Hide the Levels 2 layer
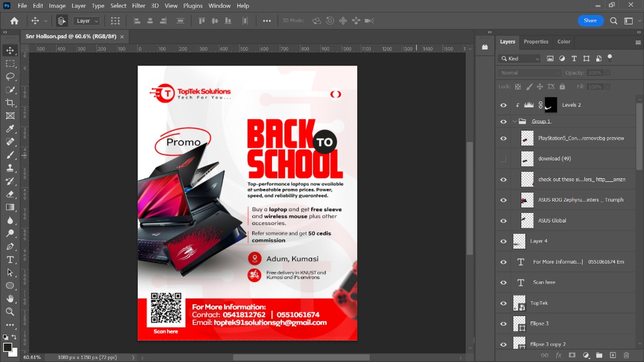 (x=503, y=105)
